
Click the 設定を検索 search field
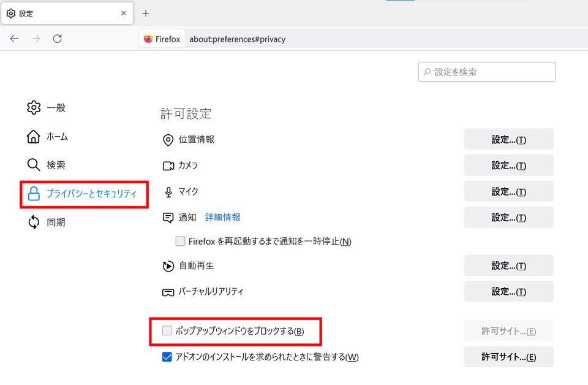tap(487, 72)
